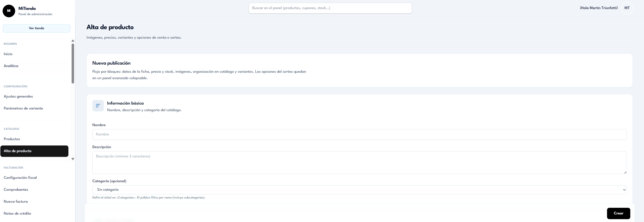
Task: Open Configuración fiscal page
Action: point(20,178)
